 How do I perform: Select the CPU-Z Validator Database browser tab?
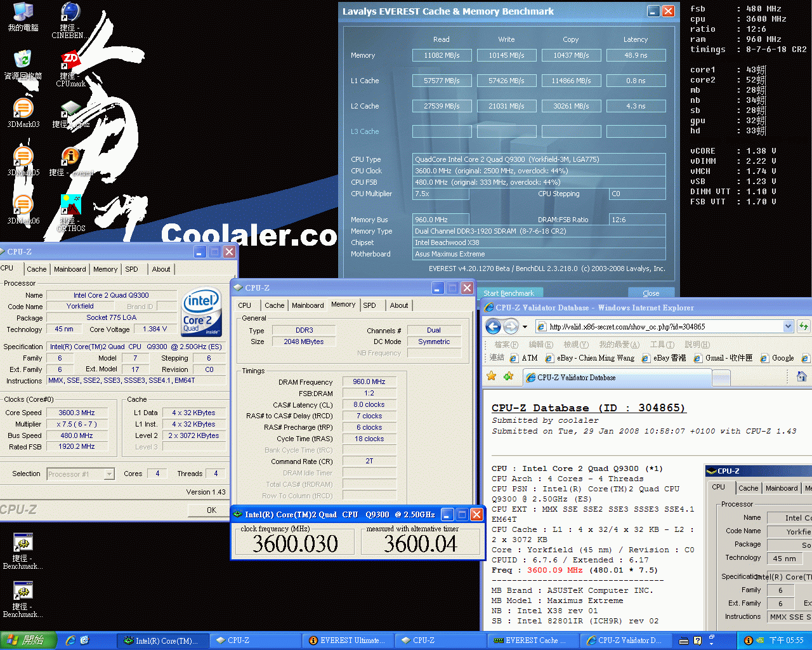coord(618,378)
